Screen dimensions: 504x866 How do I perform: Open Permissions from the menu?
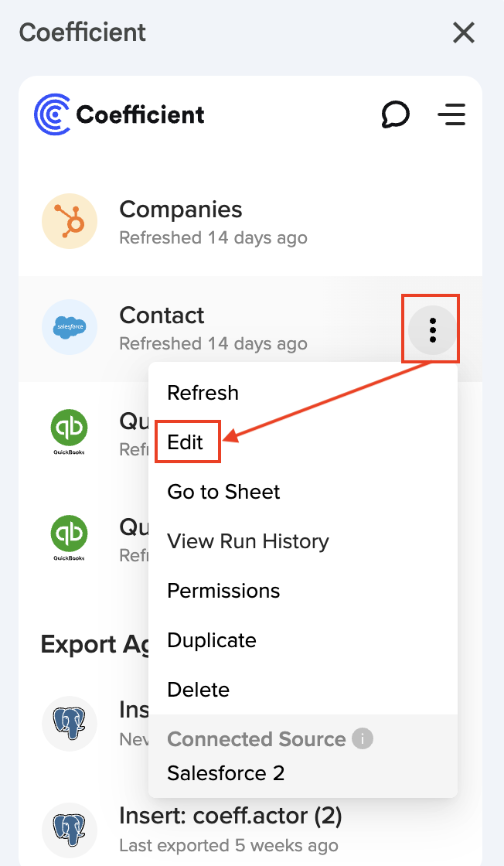point(223,591)
